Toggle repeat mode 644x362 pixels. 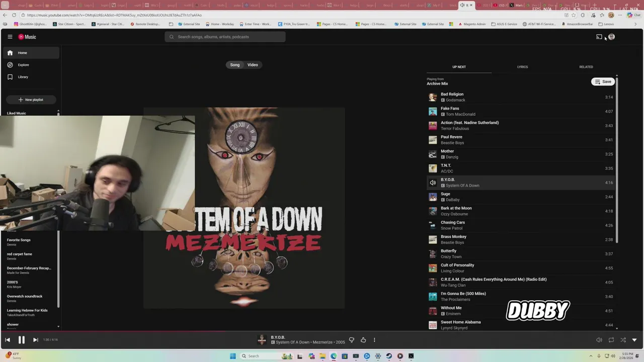(x=611, y=340)
